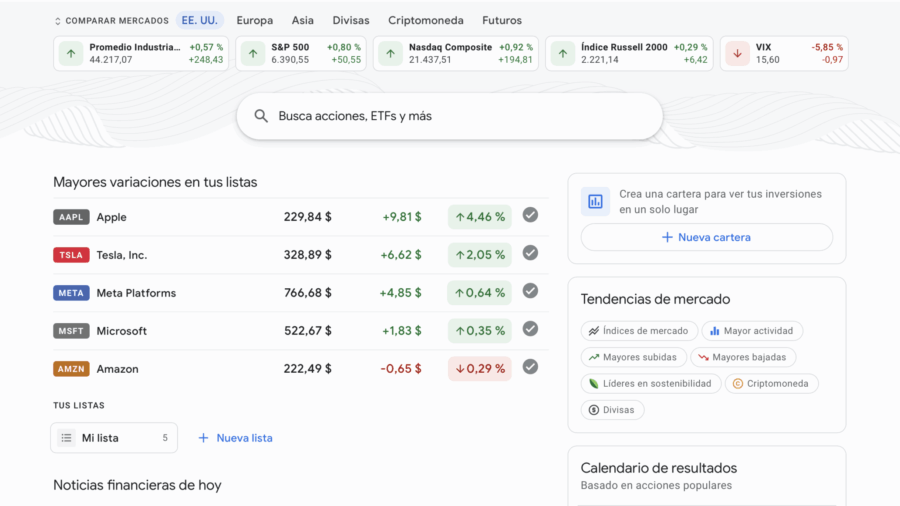Click the up arrow on Nasdaq Composite card
Viewport: 900px width, 506px height.
[x=390, y=53]
